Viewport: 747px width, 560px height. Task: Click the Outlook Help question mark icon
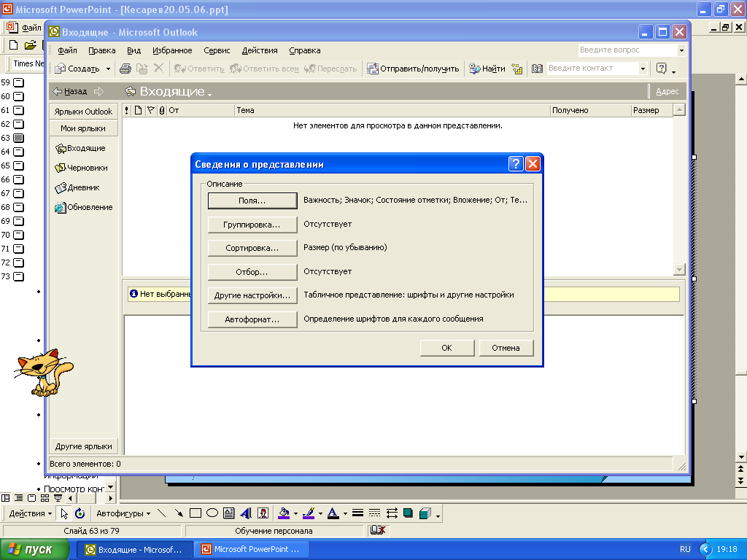click(661, 69)
